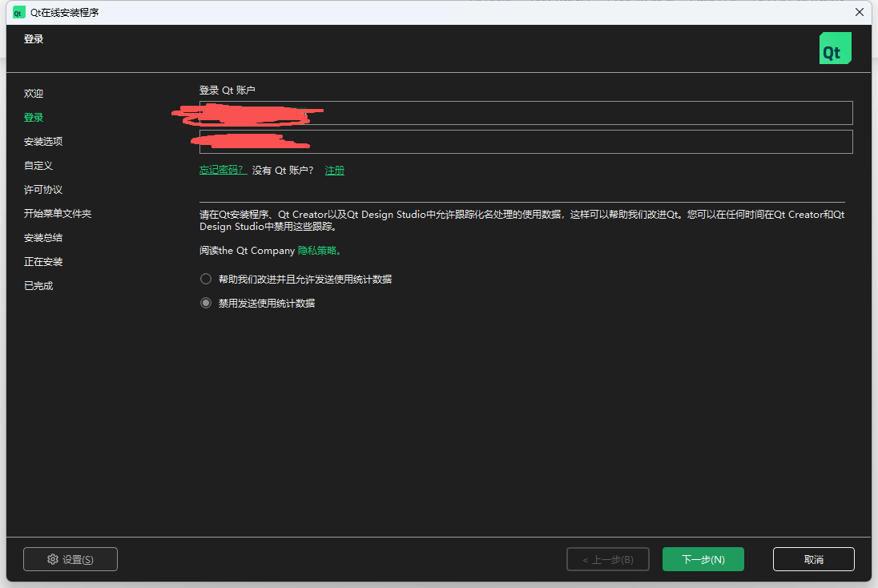Viewport: 878px width, 588px height.
Task: Open the 安装选项 step in the sidebar
Action: (43, 142)
